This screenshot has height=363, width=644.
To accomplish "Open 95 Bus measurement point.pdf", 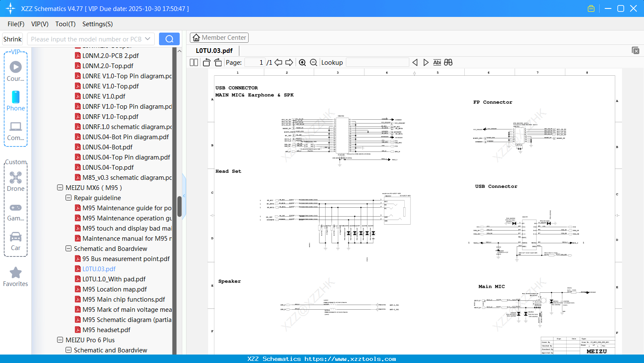I will pyautogui.click(x=126, y=258).
